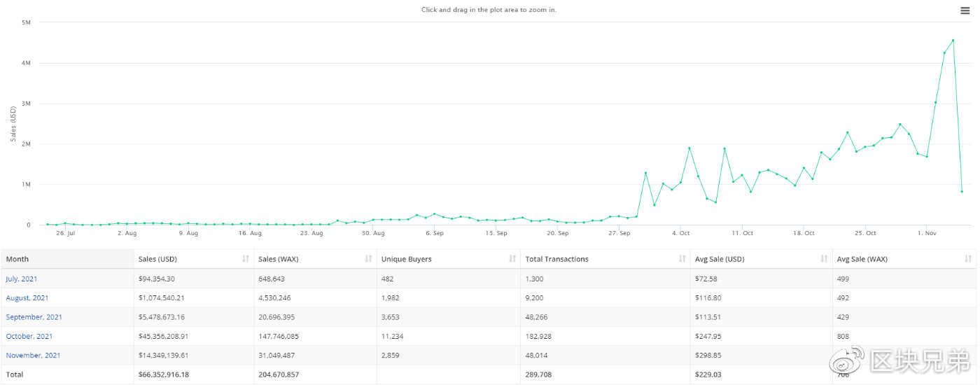
Task: Open the September, 2021 month link
Action: point(34,317)
